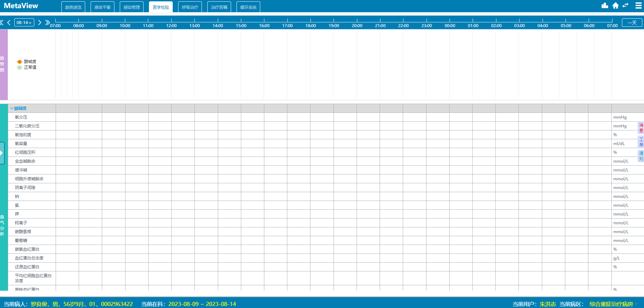Click the 18:00 mark on the timeline
The width and height of the screenshot is (644, 308).
click(310, 25)
